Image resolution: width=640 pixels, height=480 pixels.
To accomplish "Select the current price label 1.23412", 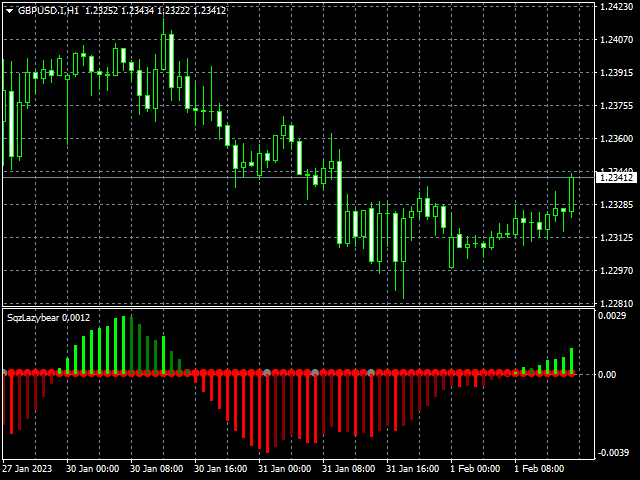I will point(616,178).
